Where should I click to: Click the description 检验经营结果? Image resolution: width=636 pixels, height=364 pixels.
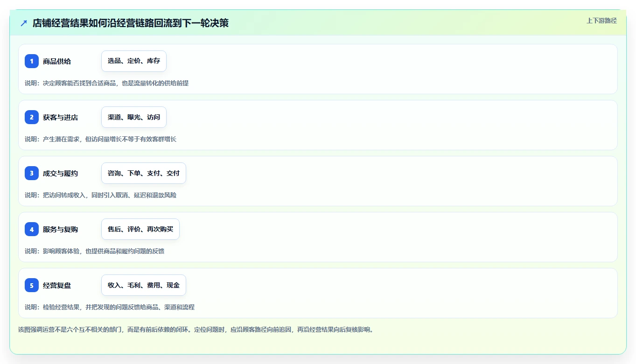click(x=110, y=307)
